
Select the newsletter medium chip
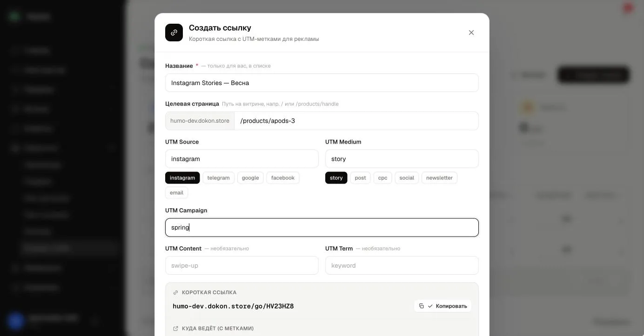[439, 178]
